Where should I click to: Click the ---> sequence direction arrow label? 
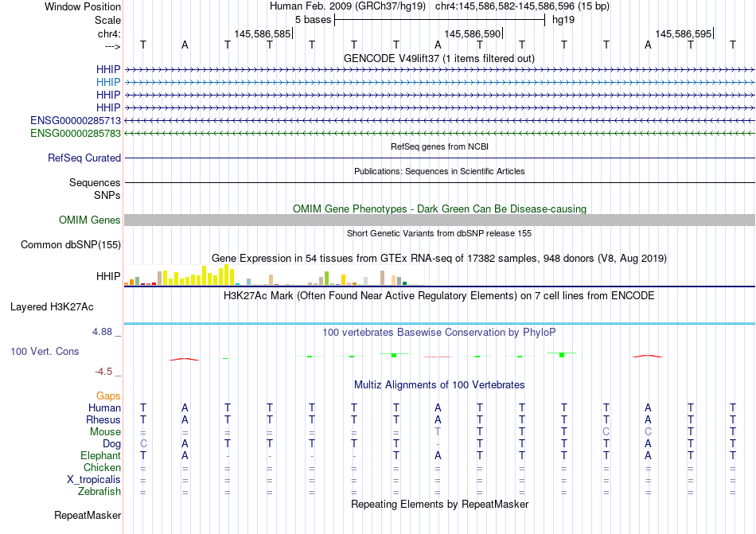[113, 46]
